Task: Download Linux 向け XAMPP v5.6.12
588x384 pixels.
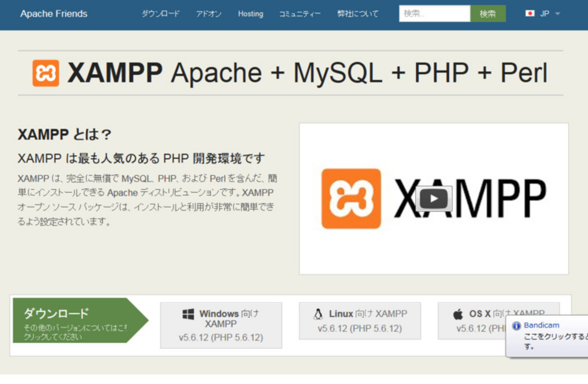Action: point(360,321)
